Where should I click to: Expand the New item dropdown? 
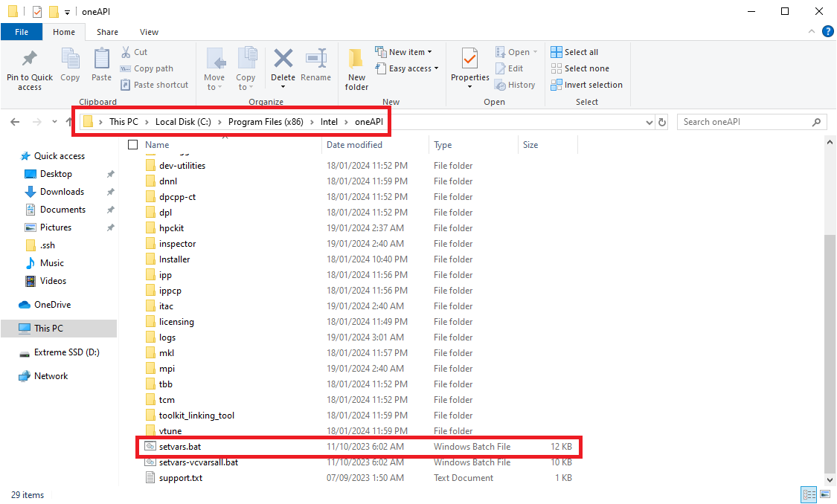430,52
